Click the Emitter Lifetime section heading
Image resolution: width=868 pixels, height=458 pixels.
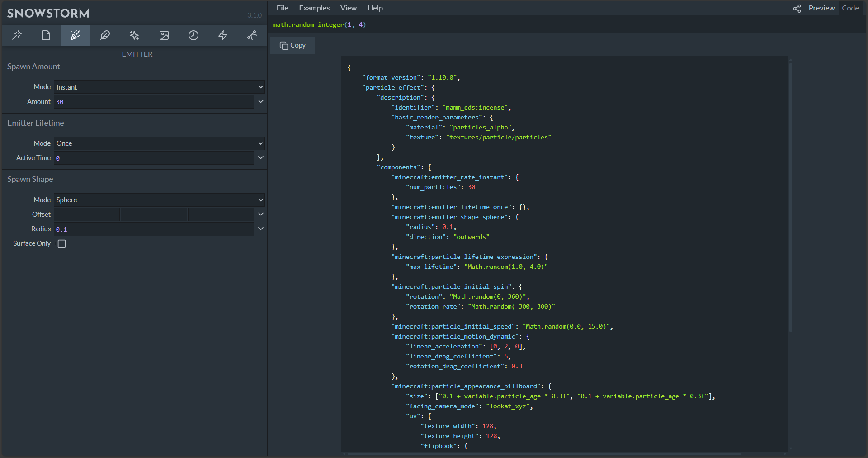tap(36, 123)
